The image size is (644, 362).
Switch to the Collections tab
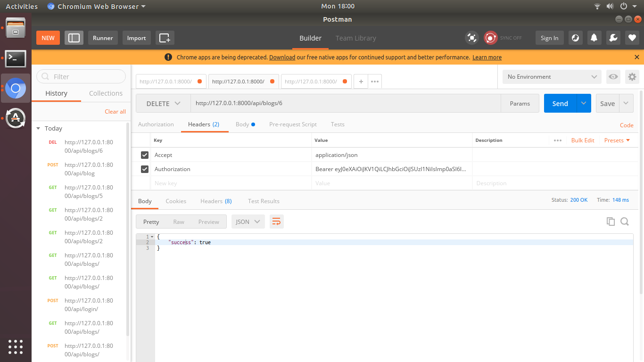pos(106,93)
